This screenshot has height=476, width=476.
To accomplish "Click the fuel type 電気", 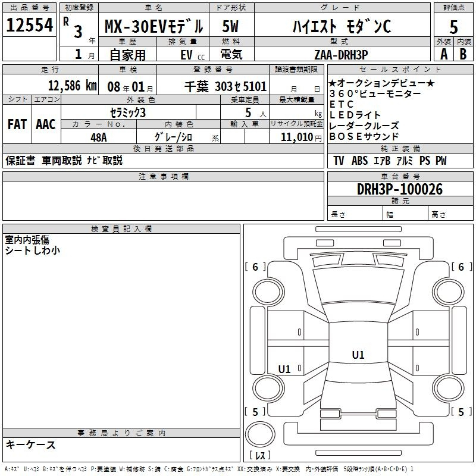I will coord(231,54).
